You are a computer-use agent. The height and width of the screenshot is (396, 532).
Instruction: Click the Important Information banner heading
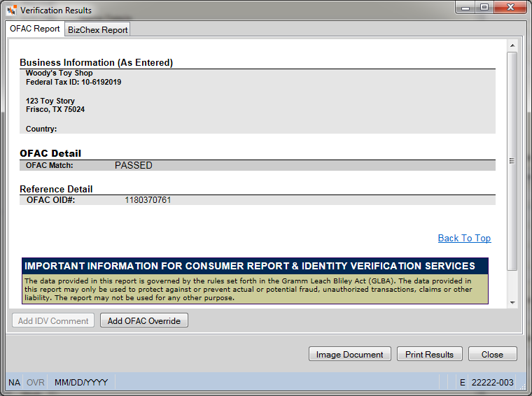pos(250,266)
